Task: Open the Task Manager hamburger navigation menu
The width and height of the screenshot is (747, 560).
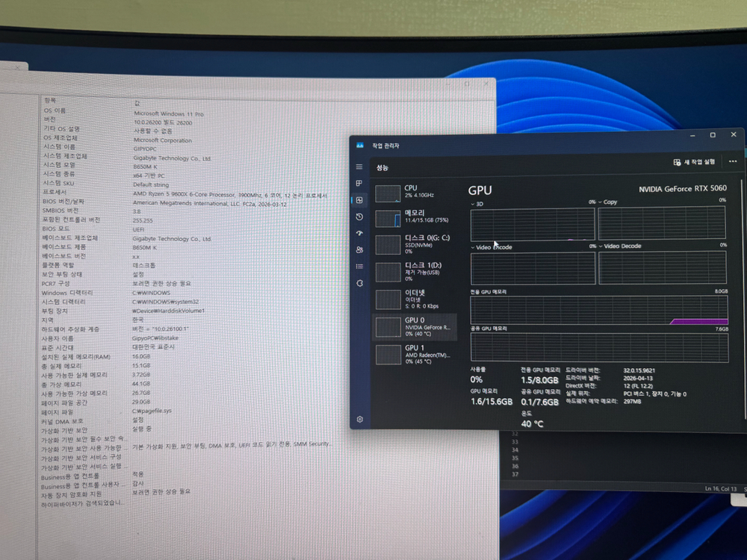Action: (x=359, y=167)
